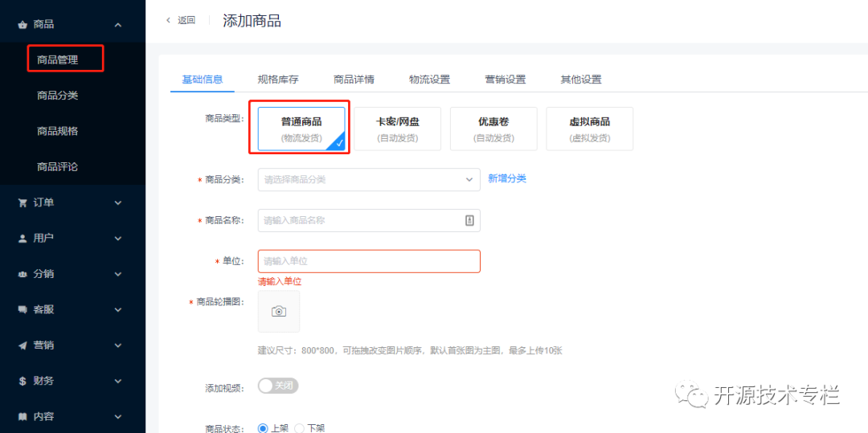Choose the 普通商品 product type
This screenshot has width=868, height=433.
tap(301, 129)
